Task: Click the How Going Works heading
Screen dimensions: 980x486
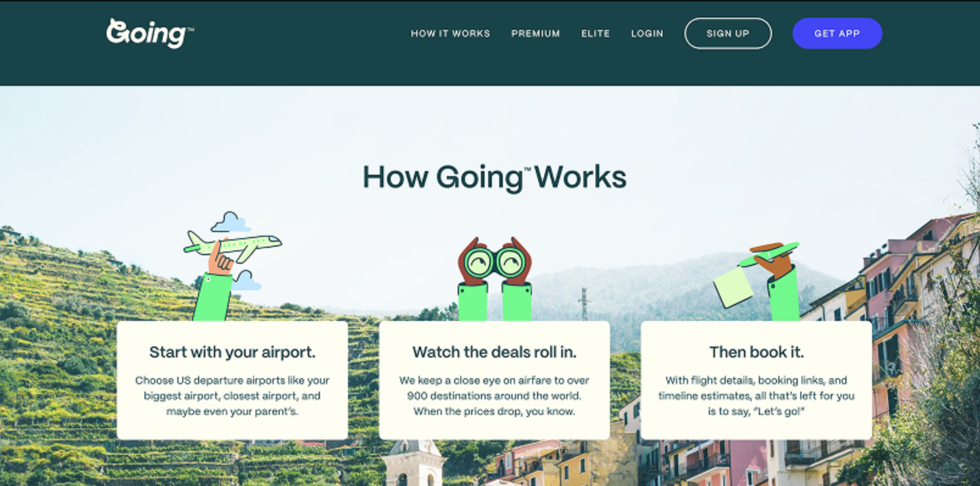Action: (x=494, y=177)
